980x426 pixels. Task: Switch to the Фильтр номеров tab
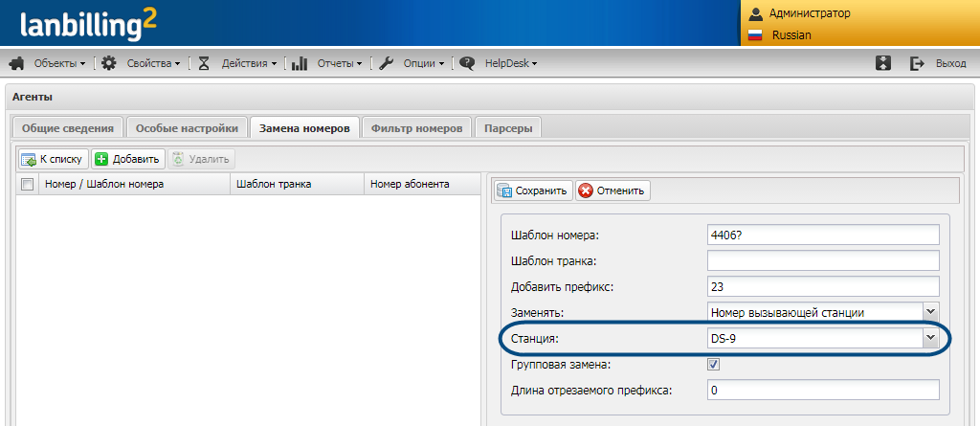pos(416,128)
